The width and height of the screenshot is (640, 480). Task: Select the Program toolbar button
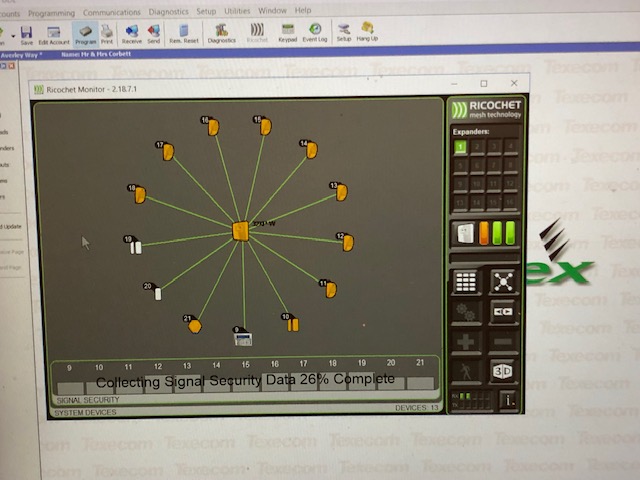pyautogui.click(x=85, y=35)
